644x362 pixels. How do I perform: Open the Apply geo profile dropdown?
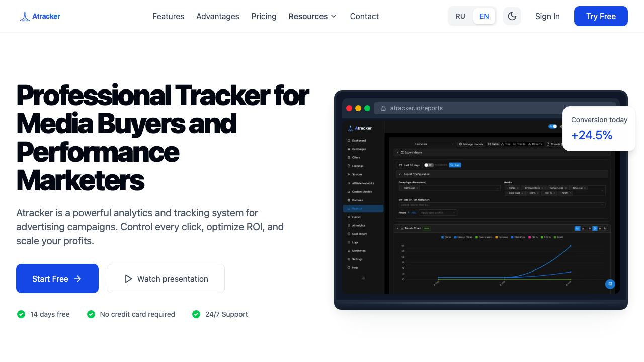pos(438,212)
